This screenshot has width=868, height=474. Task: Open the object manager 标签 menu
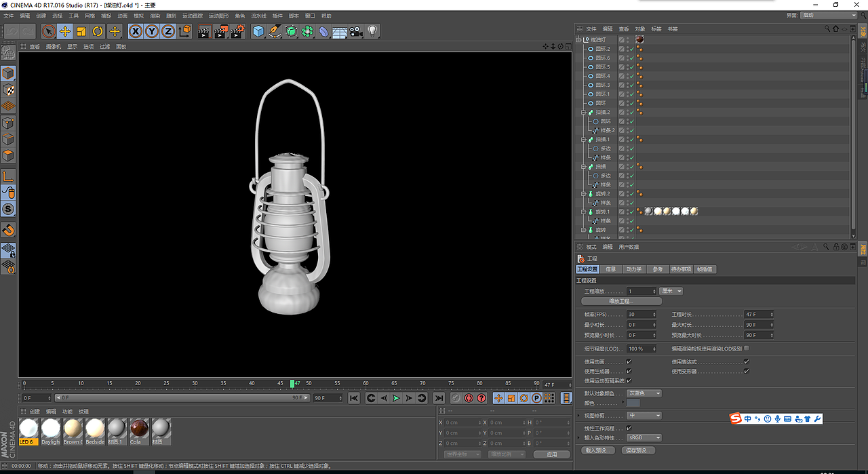(656, 29)
